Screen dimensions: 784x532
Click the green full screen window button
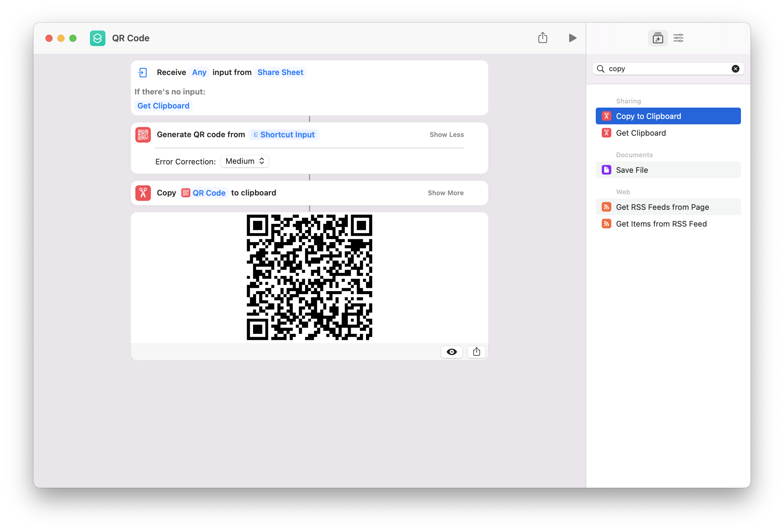click(73, 38)
